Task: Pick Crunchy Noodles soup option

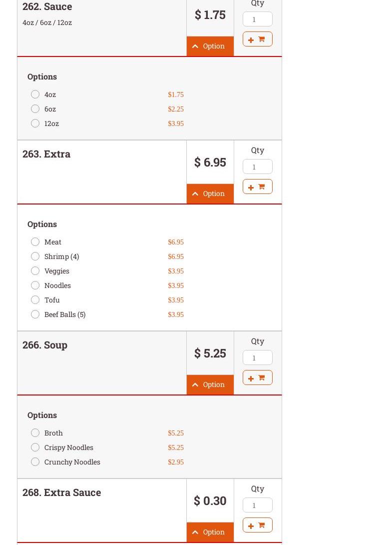Action: (x=35, y=461)
